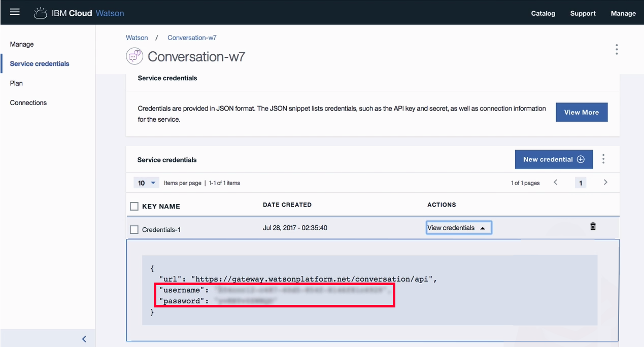Click the gateway.watsonplatform.net url line in JSON
This screenshot has height=347, width=644.
[298, 279]
